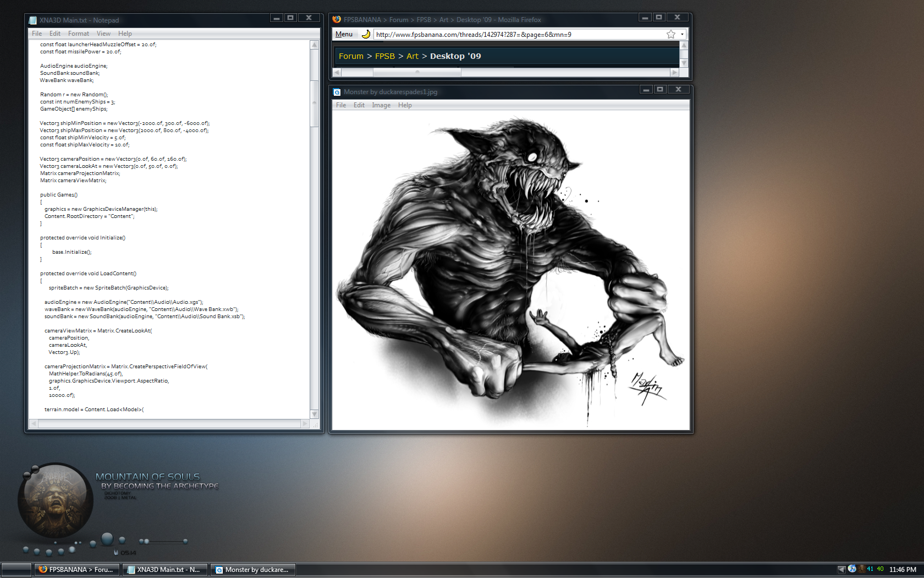Open Notepad's Help menu
924x578 pixels.
125,34
